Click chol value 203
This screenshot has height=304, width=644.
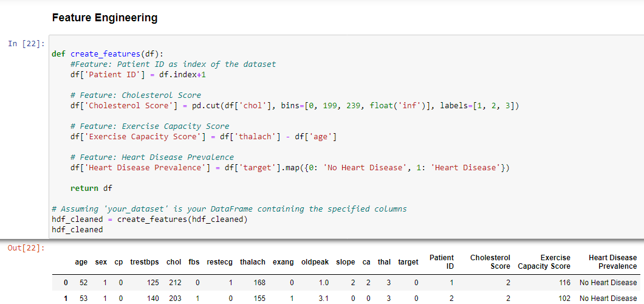(x=176, y=299)
